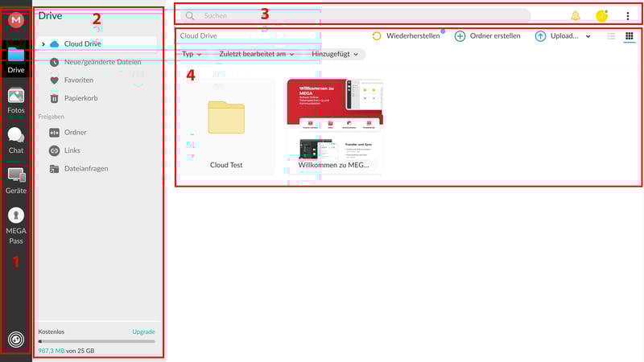The height and width of the screenshot is (362, 644).
Task: Expand the Cloud Drive tree chevron
Action: click(43, 44)
